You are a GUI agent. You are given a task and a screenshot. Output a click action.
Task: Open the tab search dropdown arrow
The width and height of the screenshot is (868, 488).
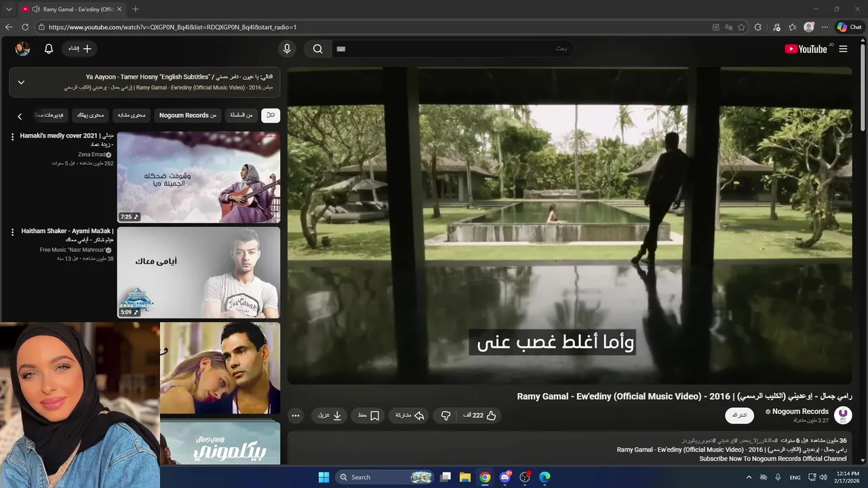(x=9, y=9)
